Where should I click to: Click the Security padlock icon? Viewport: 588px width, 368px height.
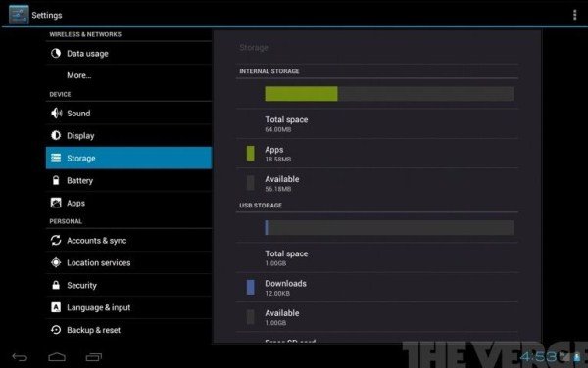56,285
